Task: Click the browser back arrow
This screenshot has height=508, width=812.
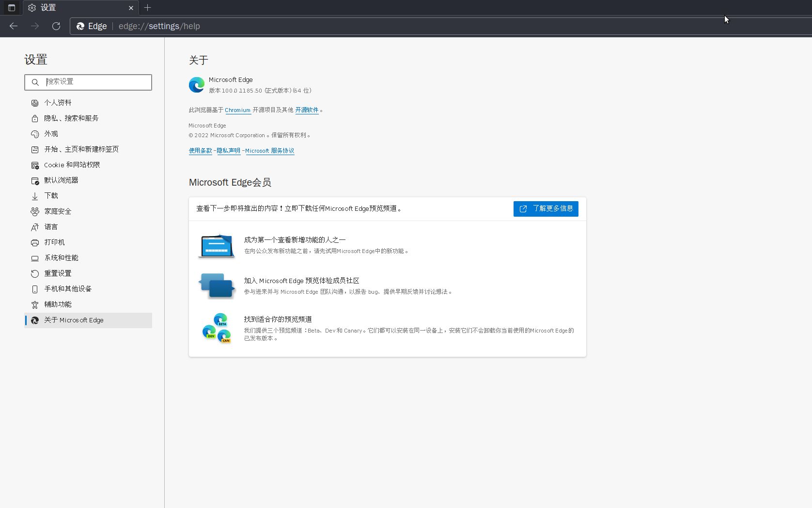Action: pos(13,26)
